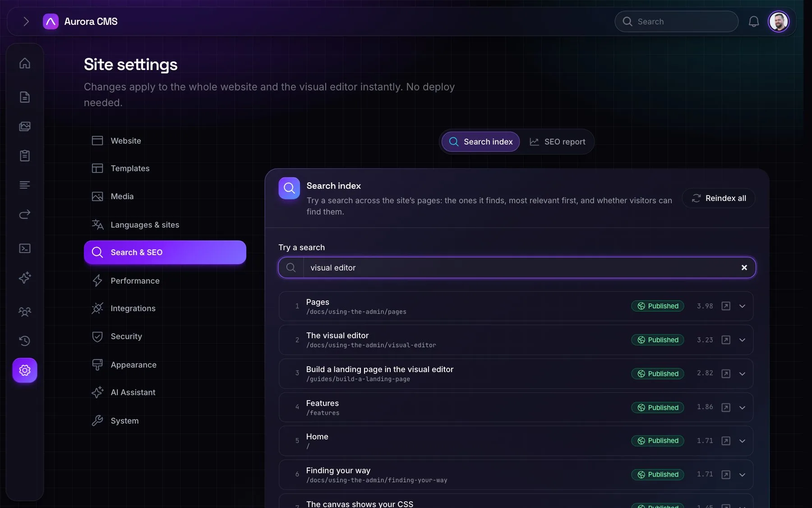Open the Home icon in sidebar
The width and height of the screenshot is (812, 508).
point(25,63)
